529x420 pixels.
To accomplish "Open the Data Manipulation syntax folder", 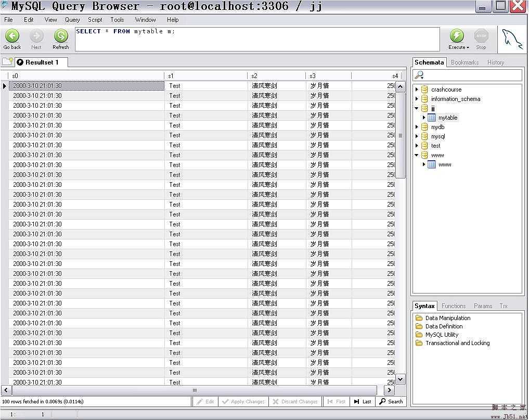I will click(x=419, y=318).
